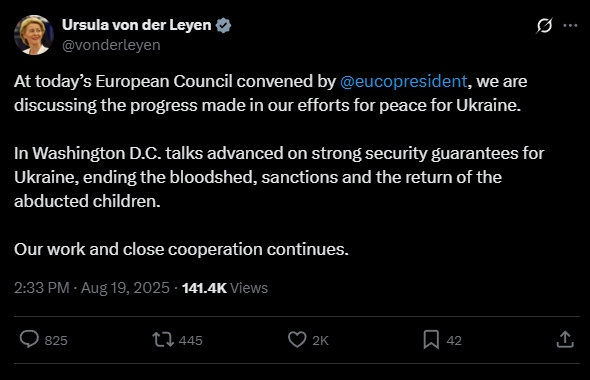Click the Ursula von der Leyen display name
Image resolution: width=590 pixels, height=380 pixels.
click(x=137, y=25)
